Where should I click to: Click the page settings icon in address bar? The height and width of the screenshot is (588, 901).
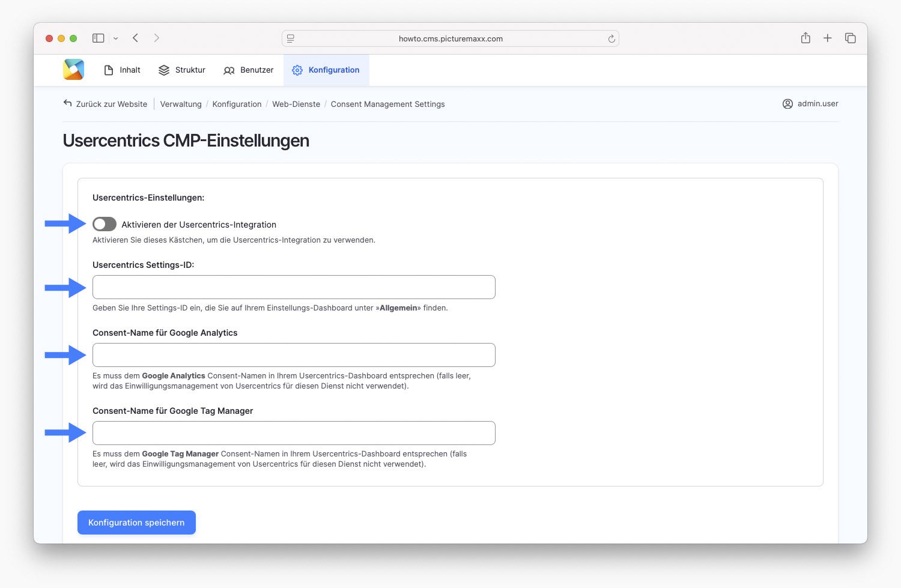[x=291, y=39]
